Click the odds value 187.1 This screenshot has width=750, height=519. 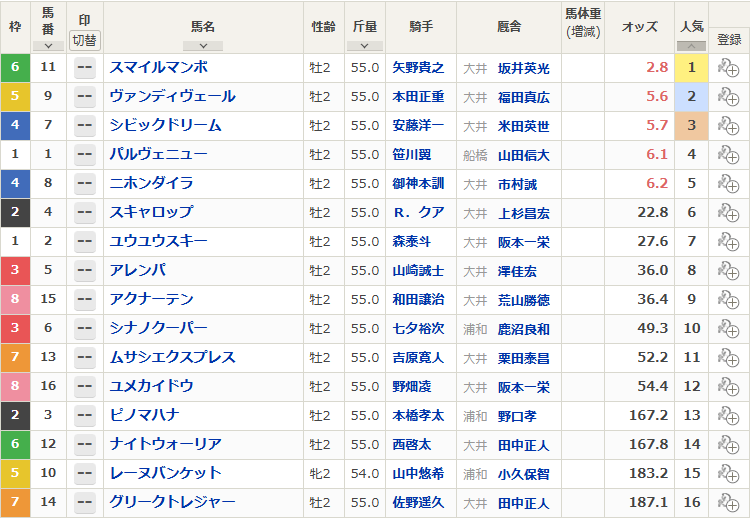pyautogui.click(x=649, y=502)
